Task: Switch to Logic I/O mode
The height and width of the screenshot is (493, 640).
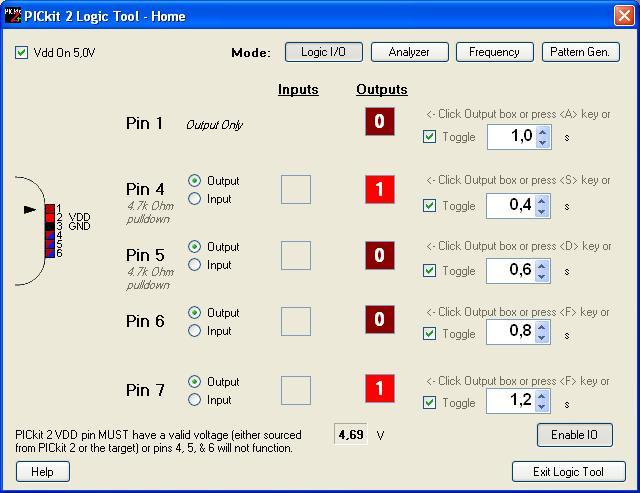Action: (x=324, y=52)
